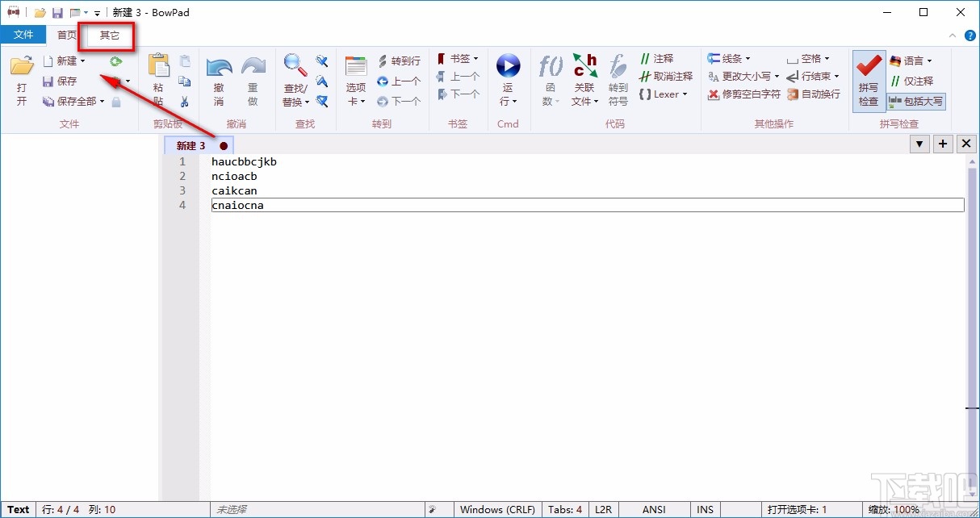
Task: Open the Bookmark (书签) dropdown
Action: click(x=458, y=58)
